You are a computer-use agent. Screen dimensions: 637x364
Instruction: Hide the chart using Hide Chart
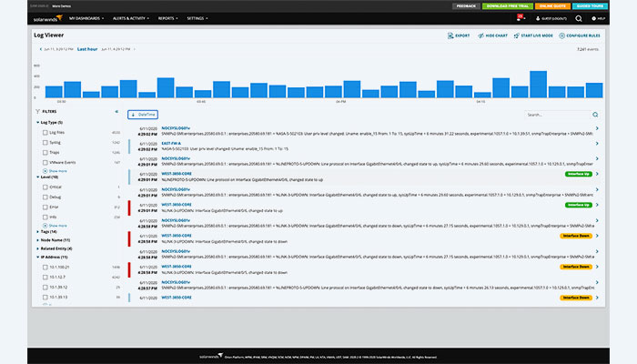(493, 35)
